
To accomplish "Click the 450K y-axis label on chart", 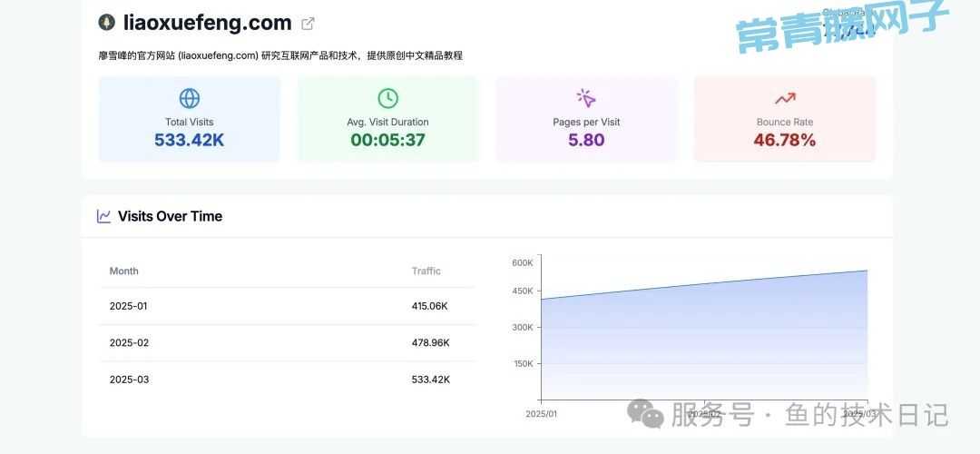I will 523,291.
